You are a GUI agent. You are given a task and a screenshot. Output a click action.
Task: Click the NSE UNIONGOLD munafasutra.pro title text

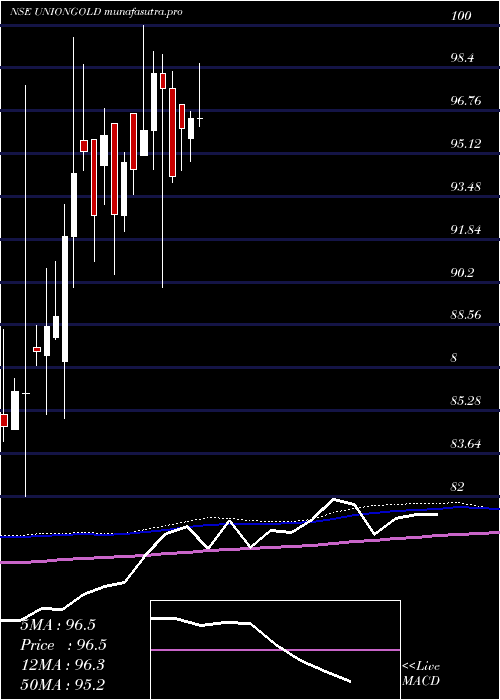point(96,13)
